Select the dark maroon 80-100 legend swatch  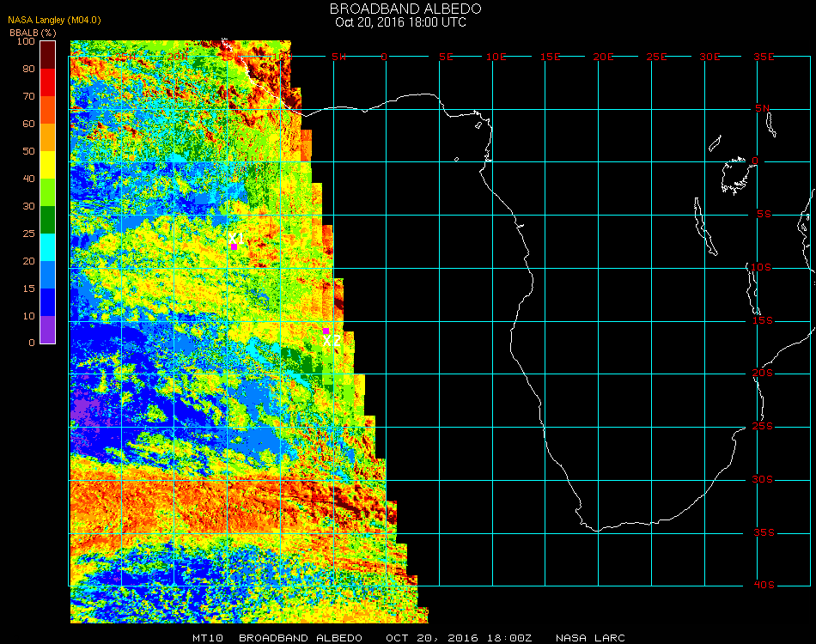pyautogui.click(x=48, y=55)
